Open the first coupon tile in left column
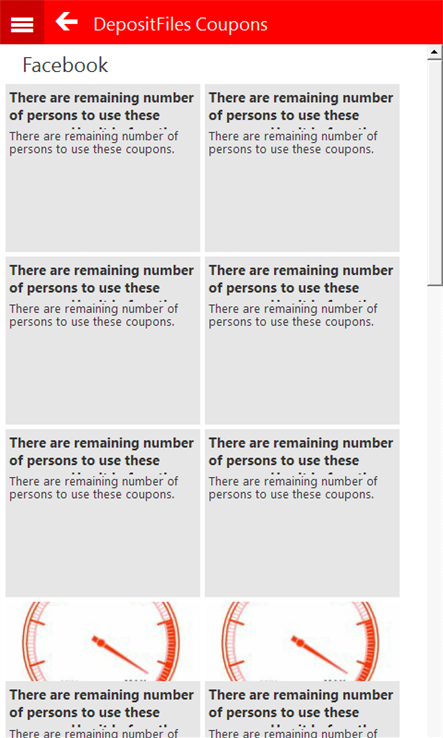The height and width of the screenshot is (738, 443). coord(103,168)
